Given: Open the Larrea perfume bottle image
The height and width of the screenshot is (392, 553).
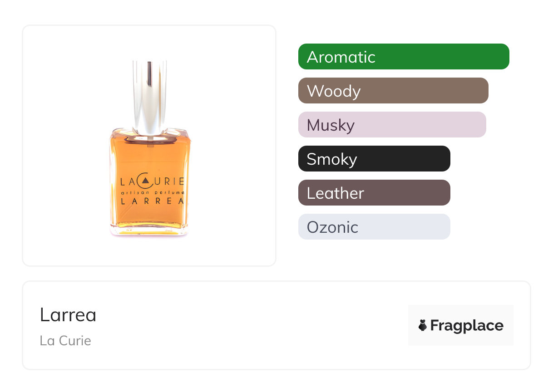Looking at the screenshot, I should (x=149, y=145).
